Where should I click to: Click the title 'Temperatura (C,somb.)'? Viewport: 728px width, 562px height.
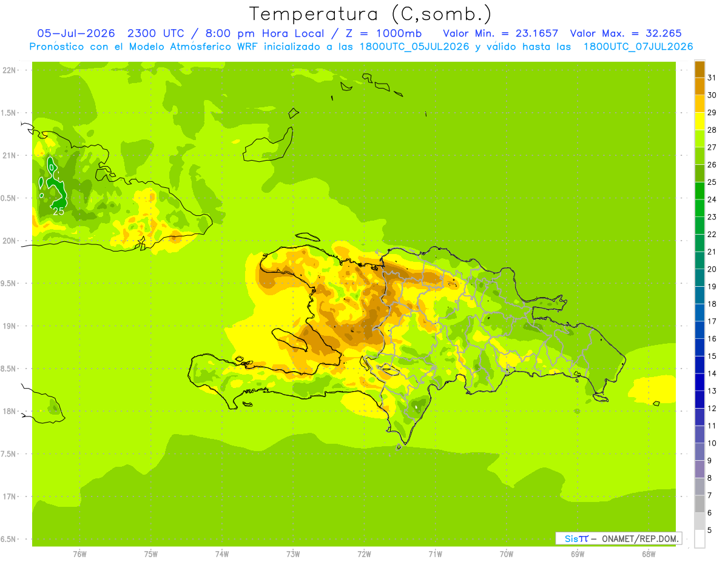[371, 13]
